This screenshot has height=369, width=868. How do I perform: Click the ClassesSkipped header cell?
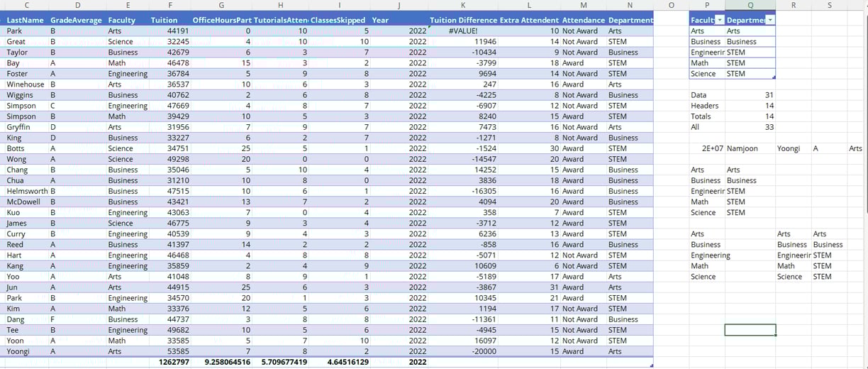coord(339,21)
